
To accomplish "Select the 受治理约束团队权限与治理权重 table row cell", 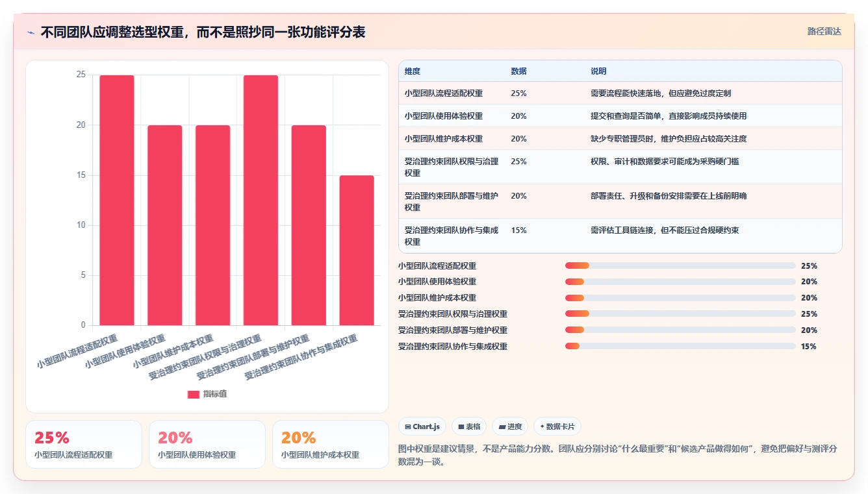I will click(452, 167).
